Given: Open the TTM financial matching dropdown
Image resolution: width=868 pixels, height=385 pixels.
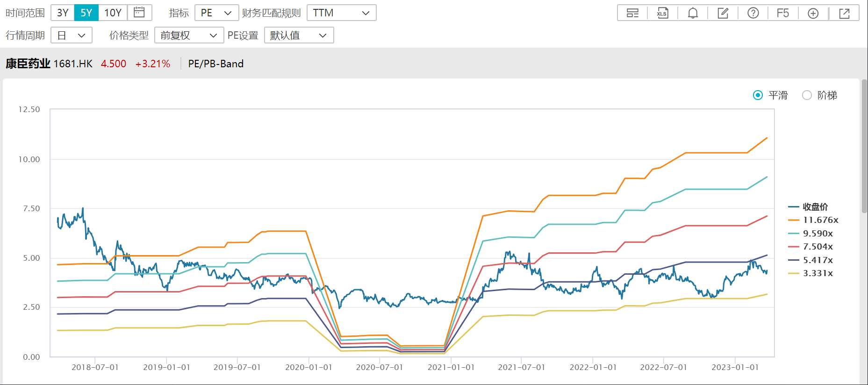Looking at the screenshot, I should point(341,13).
